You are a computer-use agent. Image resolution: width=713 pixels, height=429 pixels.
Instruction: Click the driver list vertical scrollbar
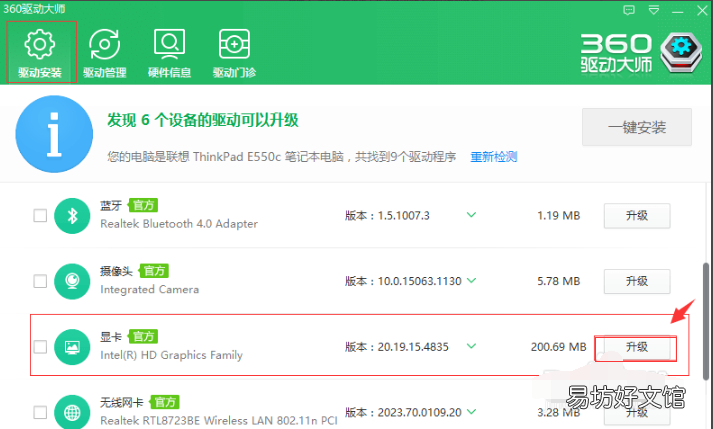pyautogui.click(x=706, y=321)
